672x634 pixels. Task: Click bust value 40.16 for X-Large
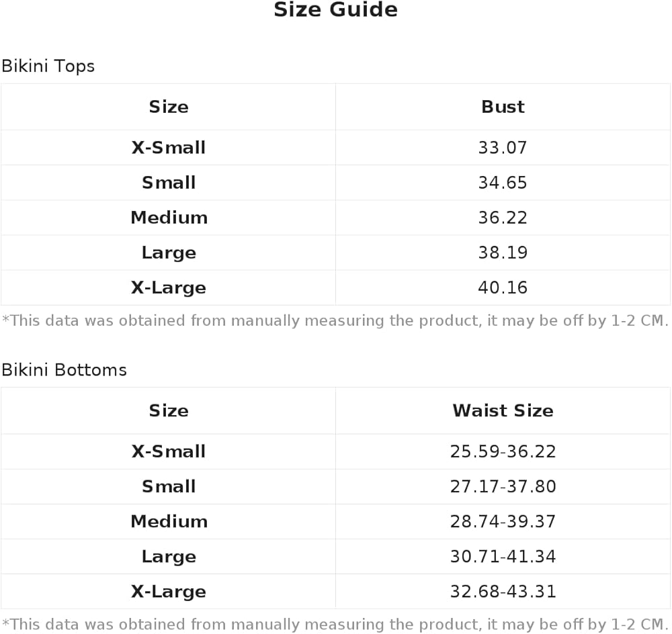click(x=503, y=287)
